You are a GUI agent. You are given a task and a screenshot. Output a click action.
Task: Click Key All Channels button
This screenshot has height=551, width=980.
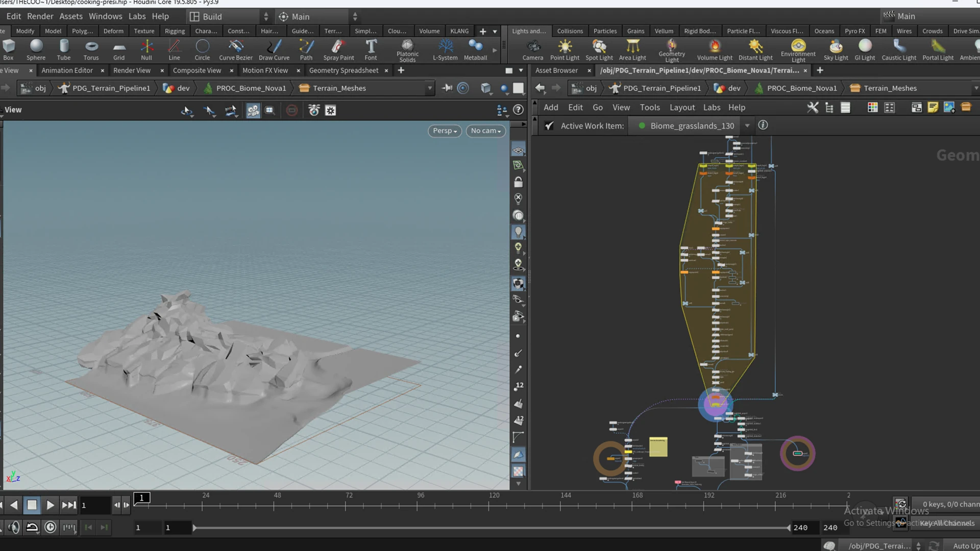(947, 523)
